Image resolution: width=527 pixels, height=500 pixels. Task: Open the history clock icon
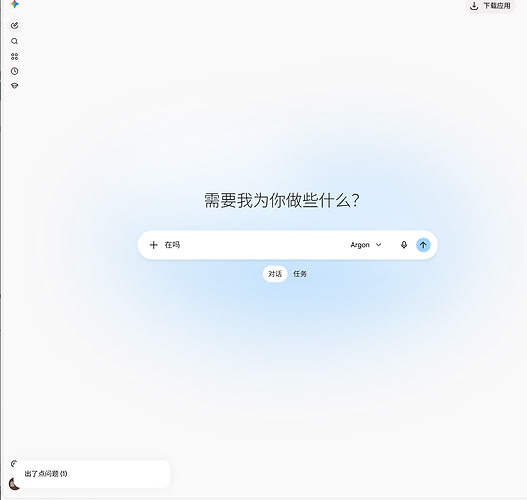(14, 71)
